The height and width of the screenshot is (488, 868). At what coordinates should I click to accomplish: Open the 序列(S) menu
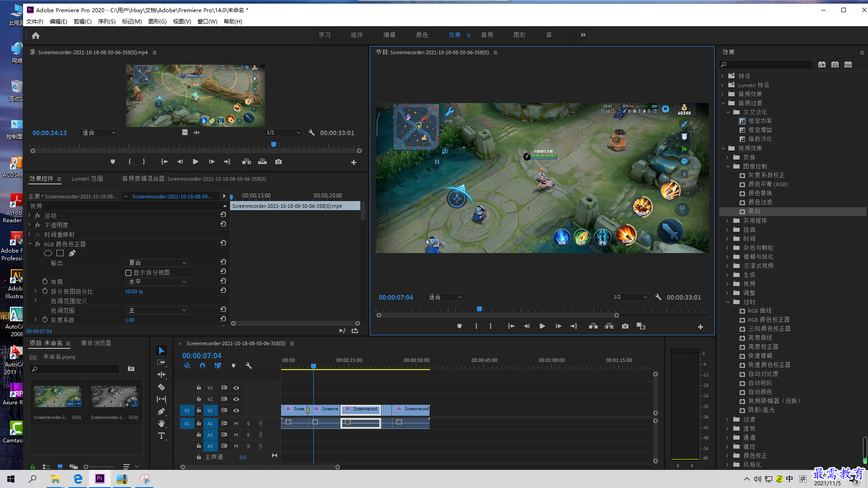coord(107,22)
